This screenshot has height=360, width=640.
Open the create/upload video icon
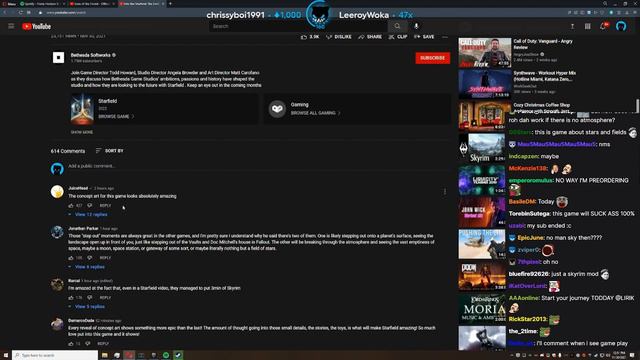[x=572, y=26]
